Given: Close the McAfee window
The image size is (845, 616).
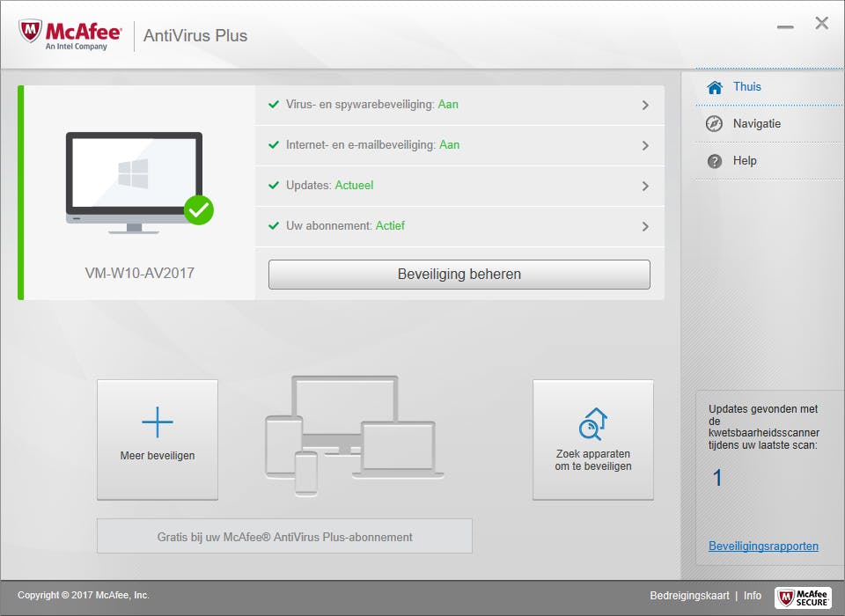Looking at the screenshot, I should 821,23.
